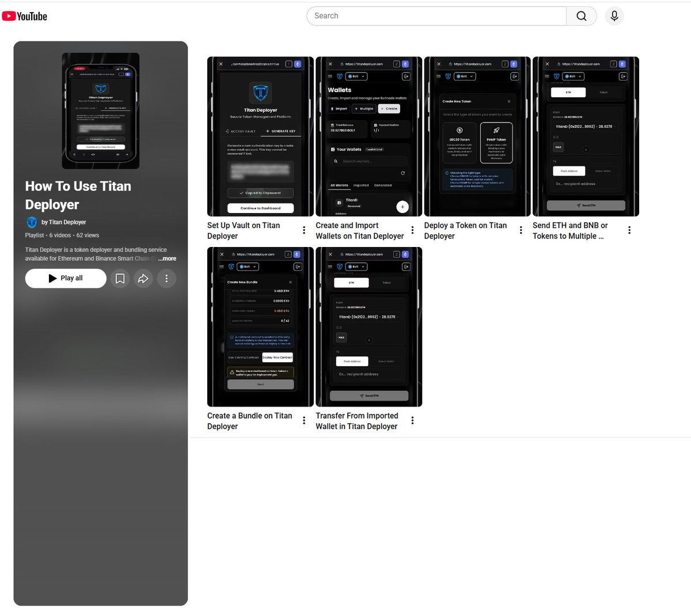
Task: Click the search magnifier button
Action: pyautogui.click(x=582, y=16)
